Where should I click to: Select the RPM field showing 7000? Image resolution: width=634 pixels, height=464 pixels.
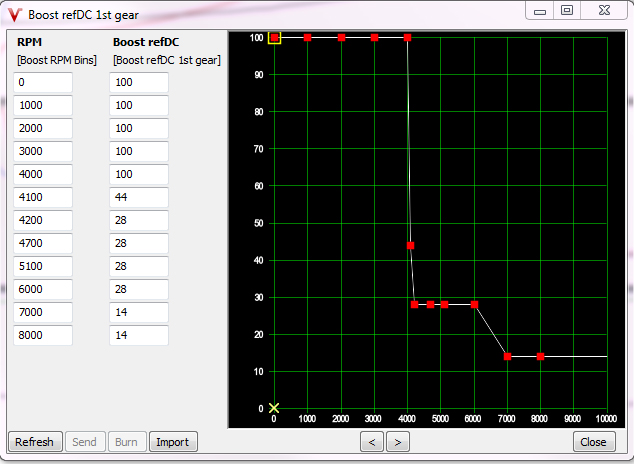(x=43, y=312)
